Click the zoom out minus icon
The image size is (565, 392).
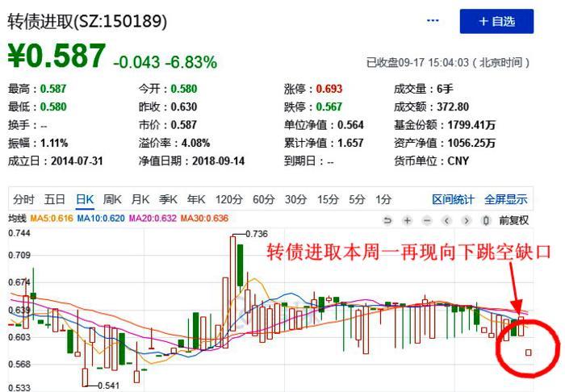(427, 220)
